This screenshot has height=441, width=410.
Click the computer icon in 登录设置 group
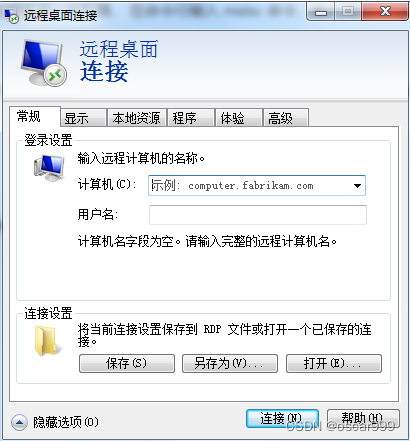(49, 168)
